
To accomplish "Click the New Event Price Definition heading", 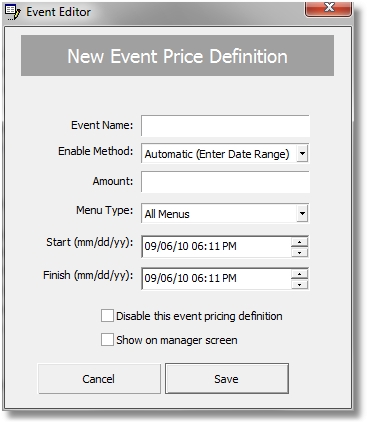I will (x=177, y=56).
